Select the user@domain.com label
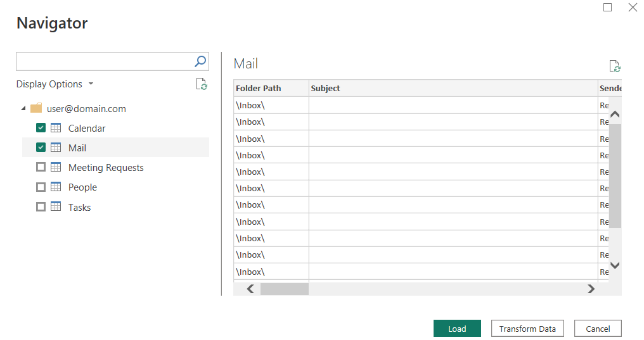This screenshot has height=340, width=644. tap(86, 109)
